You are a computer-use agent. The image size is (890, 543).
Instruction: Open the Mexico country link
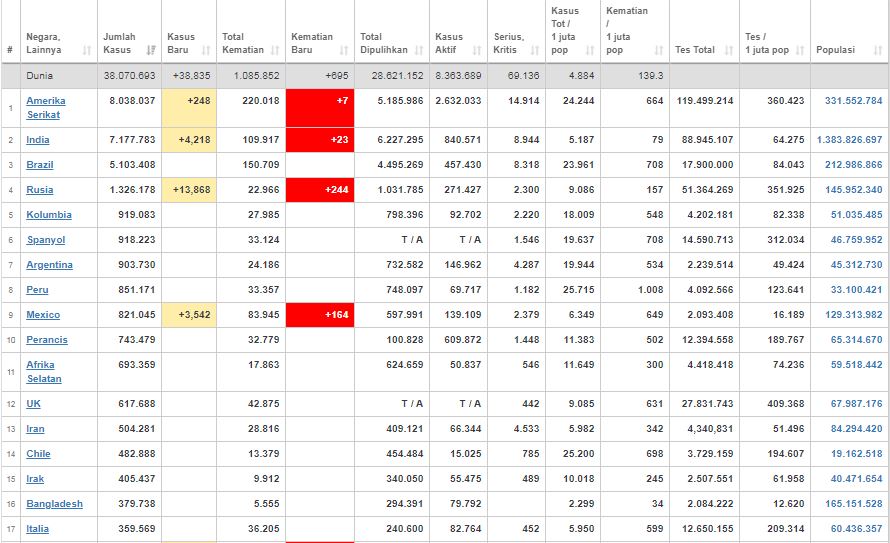coord(43,314)
